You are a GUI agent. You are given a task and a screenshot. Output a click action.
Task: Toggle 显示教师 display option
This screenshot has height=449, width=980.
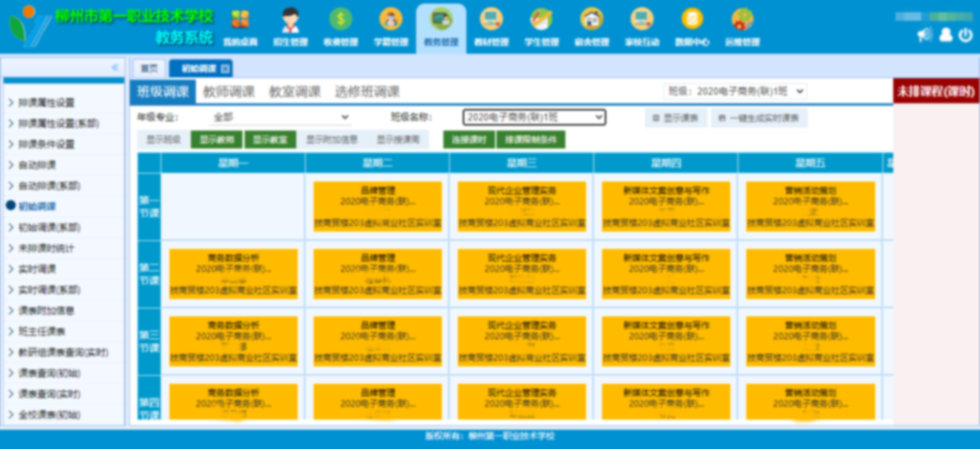coord(217,140)
